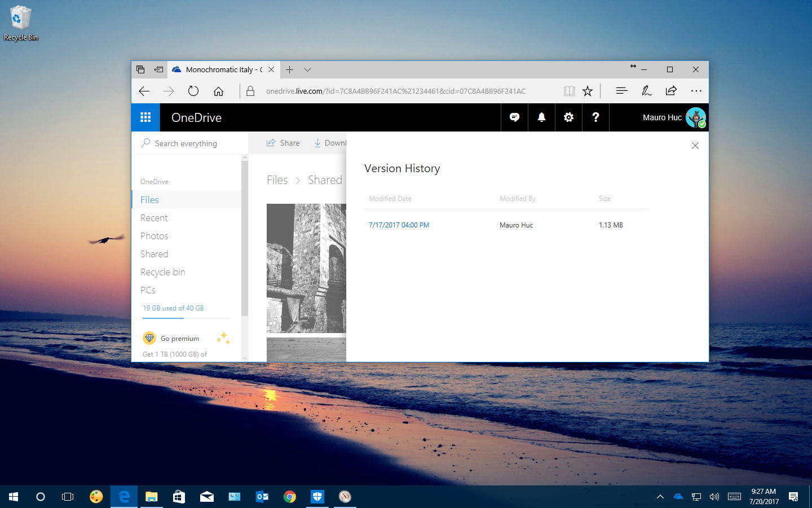812x508 pixels.
Task: Open the monochrome tower photo thumbnail
Action: tap(306, 268)
